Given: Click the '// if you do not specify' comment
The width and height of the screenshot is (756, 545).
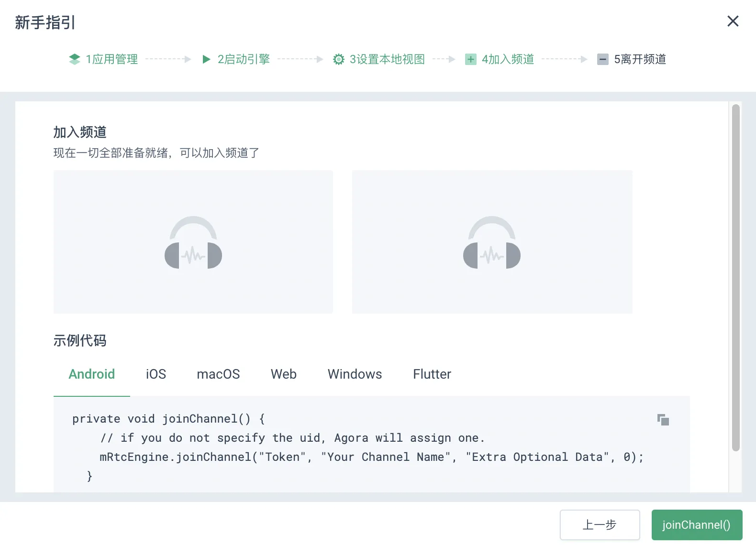Looking at the screenshot, I should (x=292, y=438).
